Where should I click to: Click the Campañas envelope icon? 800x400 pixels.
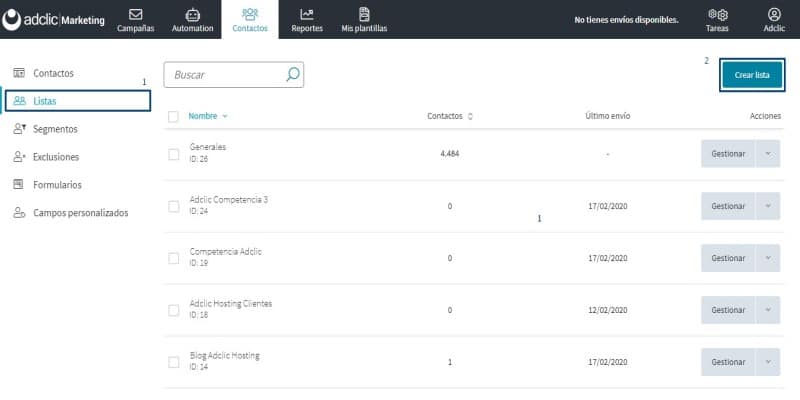pos(135,14)
